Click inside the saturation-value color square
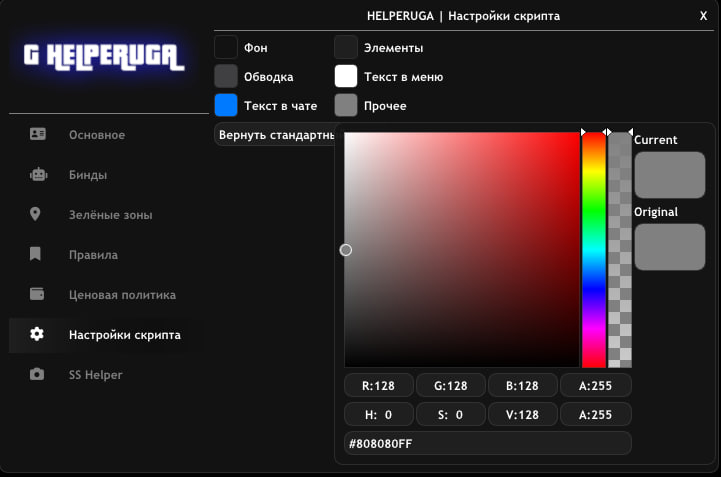 (x=462, y=250)
